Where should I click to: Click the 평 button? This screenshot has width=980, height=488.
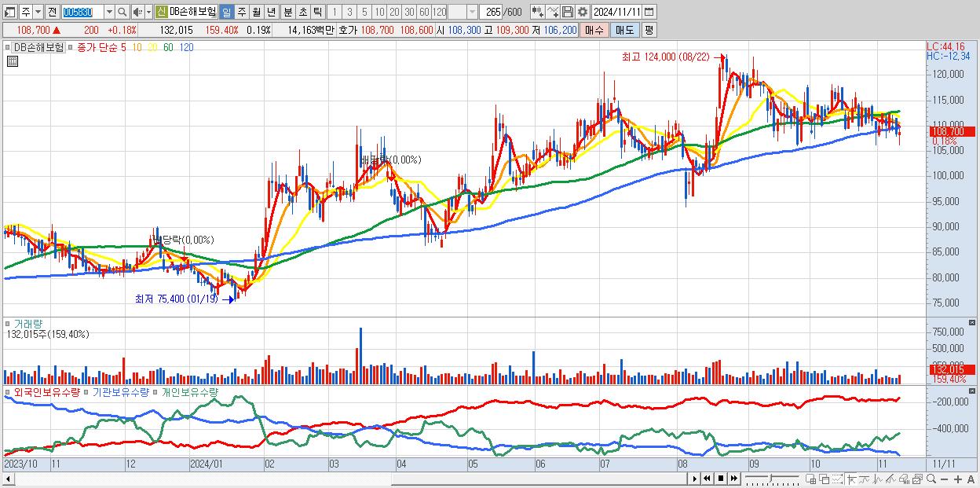point(649,30)
